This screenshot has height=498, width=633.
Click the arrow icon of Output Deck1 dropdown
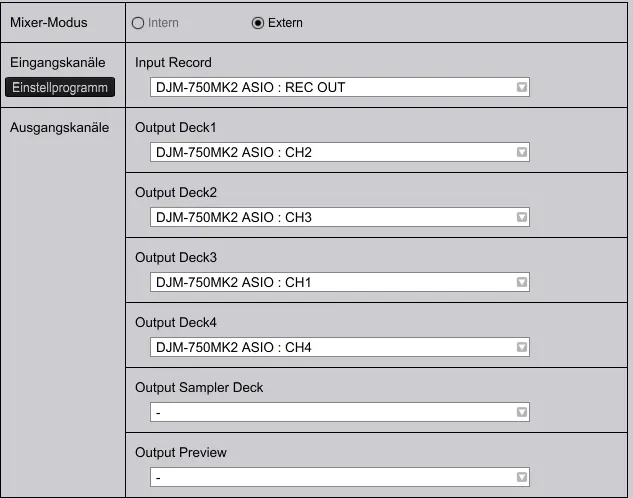(521, 152)
